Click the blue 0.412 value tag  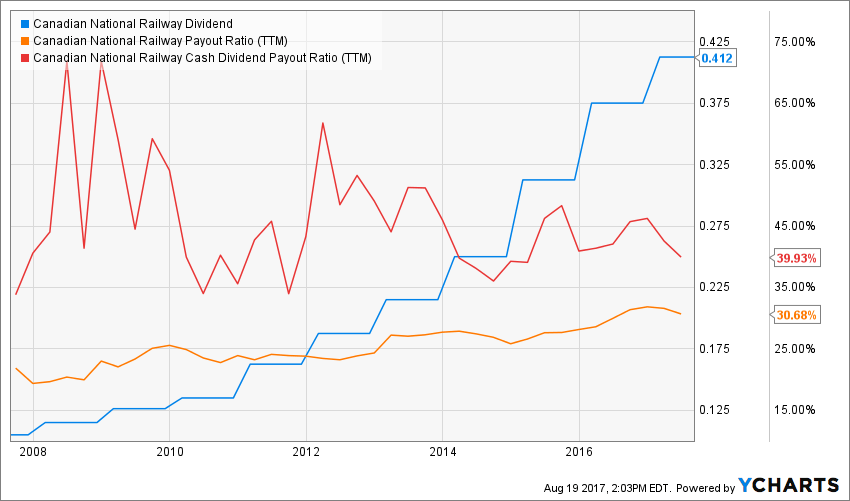pos(717,58)
